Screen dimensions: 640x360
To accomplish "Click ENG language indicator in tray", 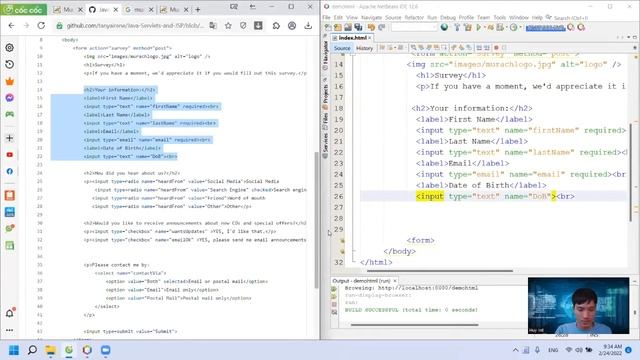I will pos(553,350).
